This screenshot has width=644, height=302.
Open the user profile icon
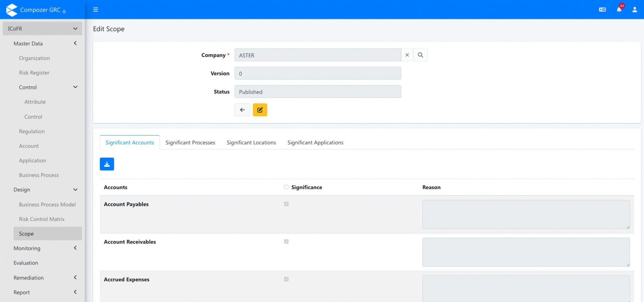click(634, 10)
